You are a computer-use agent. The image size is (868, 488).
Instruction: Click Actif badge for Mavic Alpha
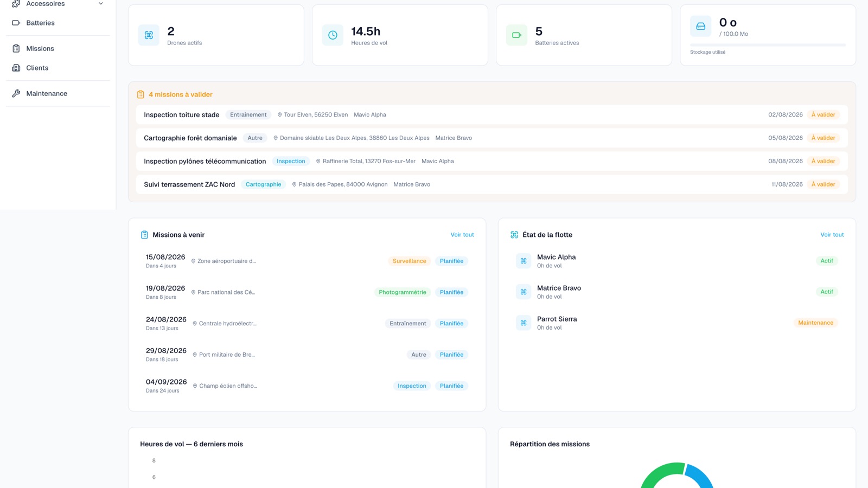[x=827, y=261]
